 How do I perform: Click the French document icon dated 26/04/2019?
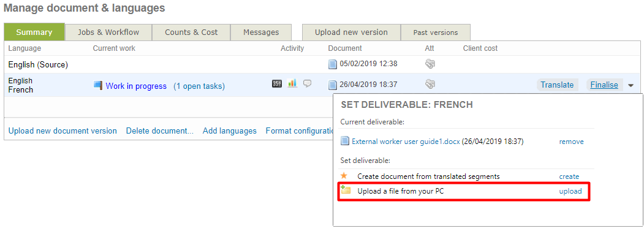pyautogui.click(x=332, y=85)
